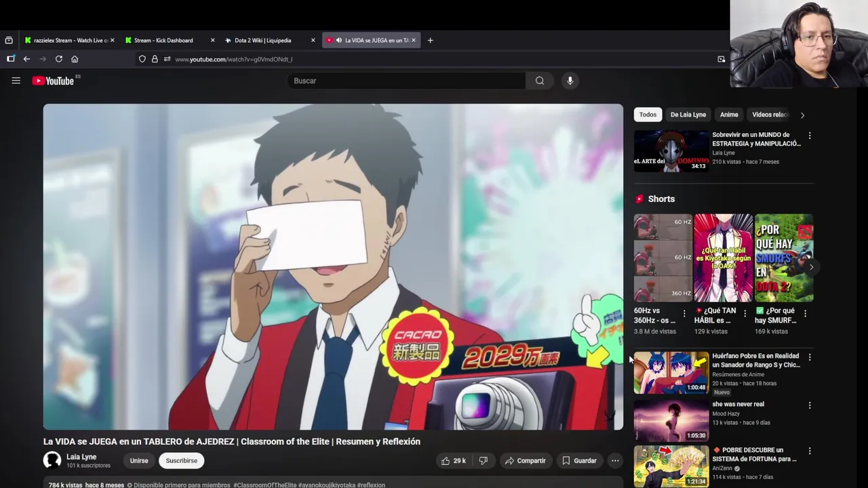This screenshot has width=868, height=488.
Task: Select the Videos relacionados chip
Action: pos(770,115)
